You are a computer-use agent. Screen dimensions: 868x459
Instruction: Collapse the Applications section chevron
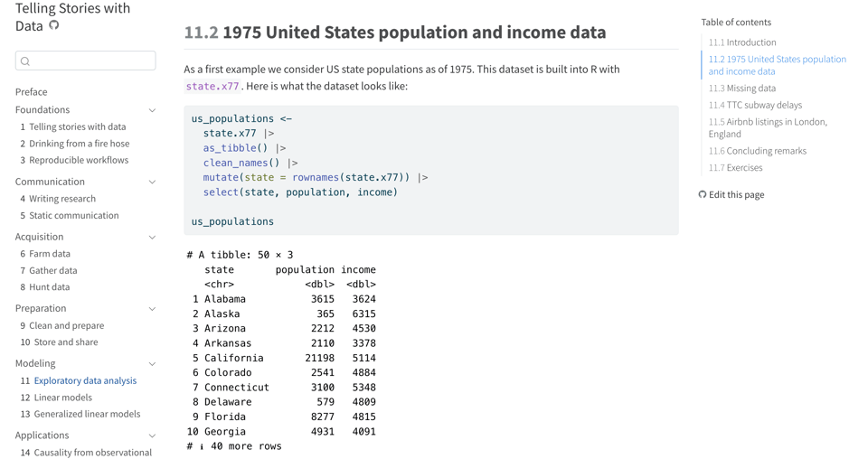pyautogui.click(x=152, y=436)
